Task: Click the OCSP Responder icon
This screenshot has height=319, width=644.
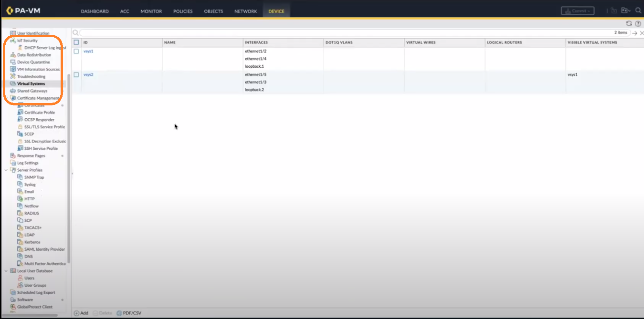Action: [x=20, y=120]
